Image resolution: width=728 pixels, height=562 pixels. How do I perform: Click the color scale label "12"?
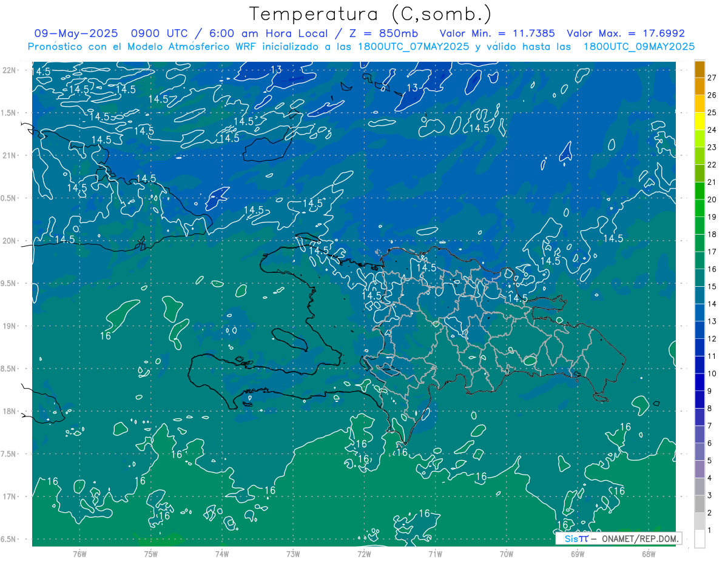click(x=712, y=338)
